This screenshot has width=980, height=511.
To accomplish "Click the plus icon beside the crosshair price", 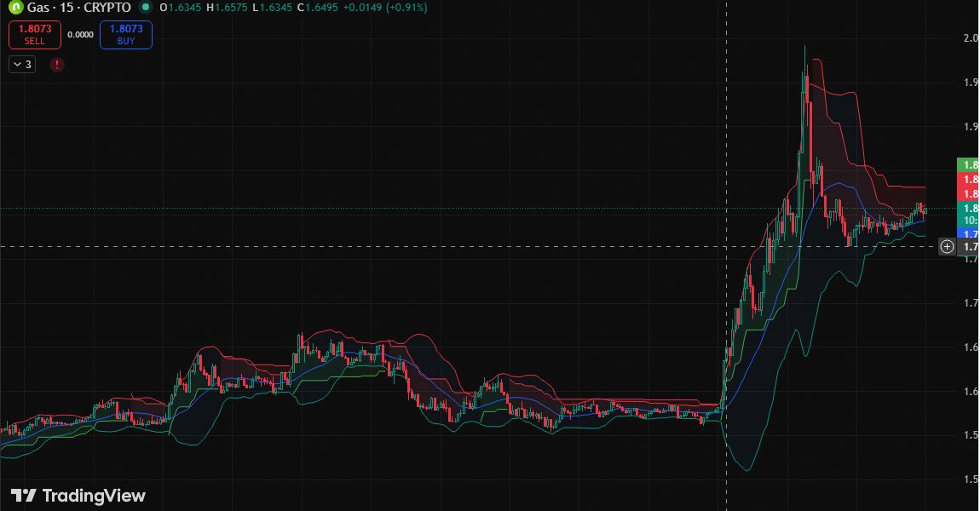I will tap(947, 247).
